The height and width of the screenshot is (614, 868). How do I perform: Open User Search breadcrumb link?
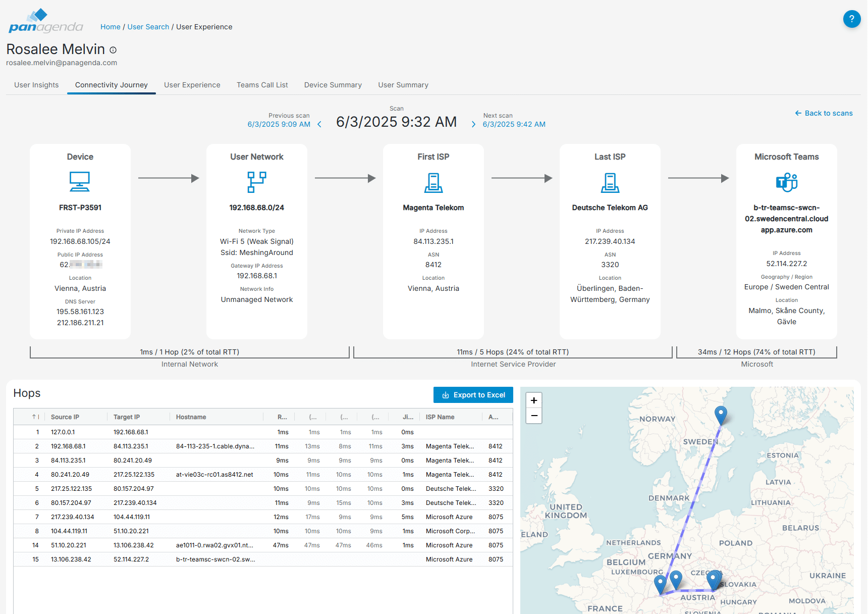pos(148,27)
